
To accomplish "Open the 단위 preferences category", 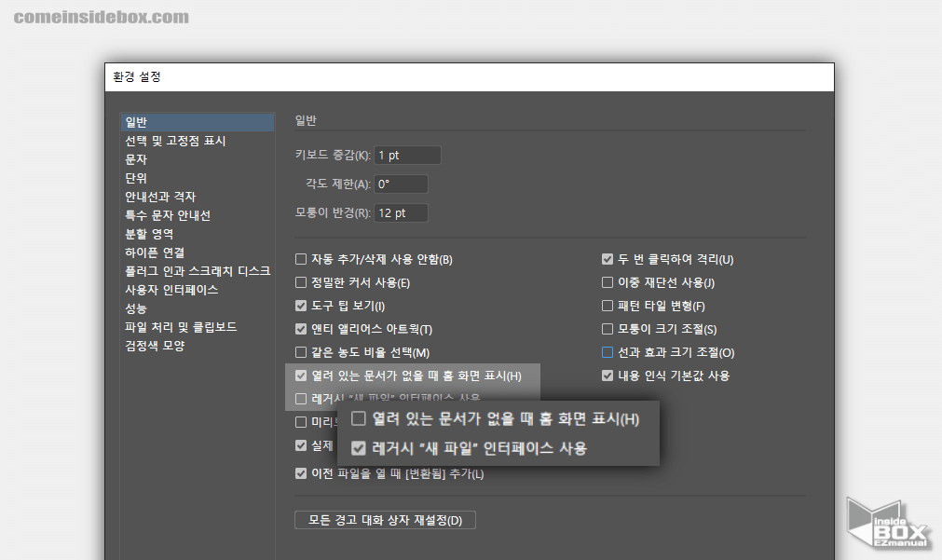I will (136, 178).
